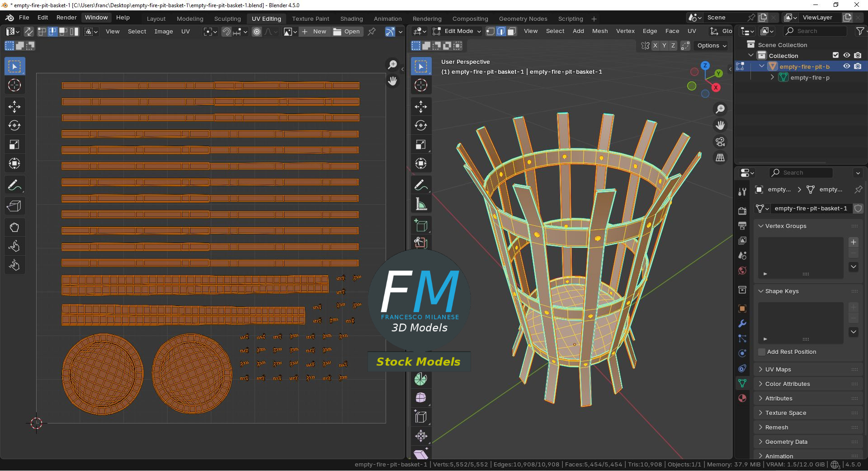Enable the Add Rest Position checkbox
The height and width of the screenshot is (471, 868).
[762, 352]
